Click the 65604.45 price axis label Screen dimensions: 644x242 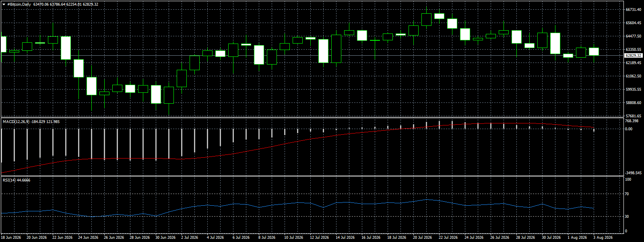coord(634,23)
